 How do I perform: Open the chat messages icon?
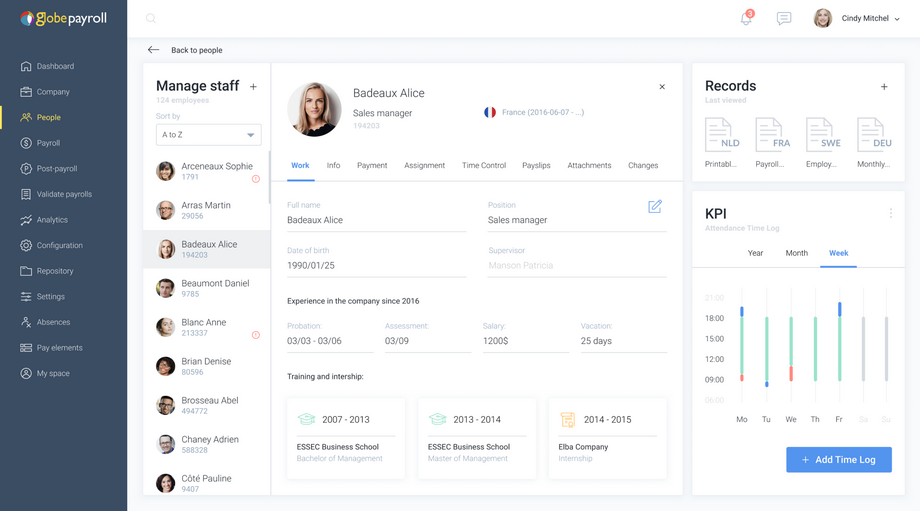(783, 18)
